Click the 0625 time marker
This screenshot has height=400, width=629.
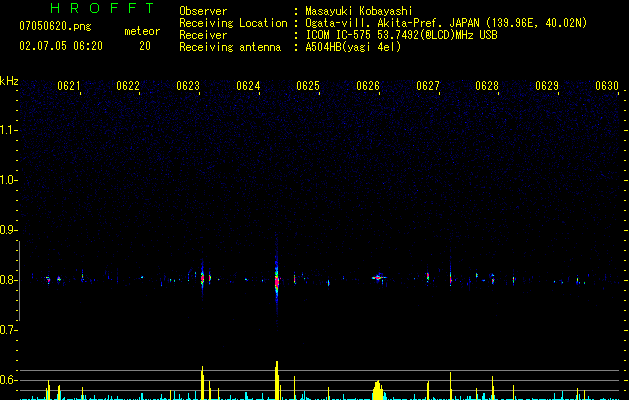tap(308, 86)
